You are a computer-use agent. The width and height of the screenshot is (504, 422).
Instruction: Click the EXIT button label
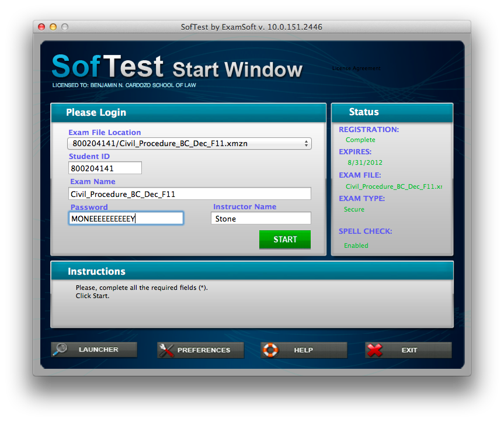coord(409,350)
